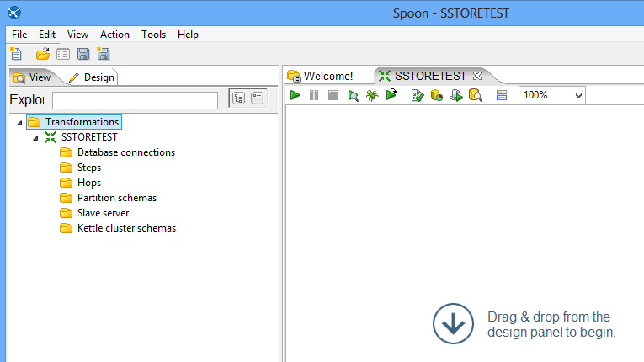The width and height of the screenshot is (644, 362).
Task: Open the View menu
Action: click(77, 35)
